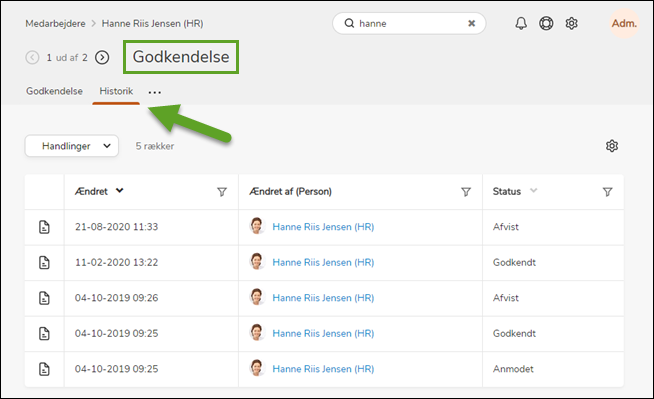Toggle sort arrow on Status column
Screen dimensions: 654x399
pyautogui.click(x=533, y=191)
